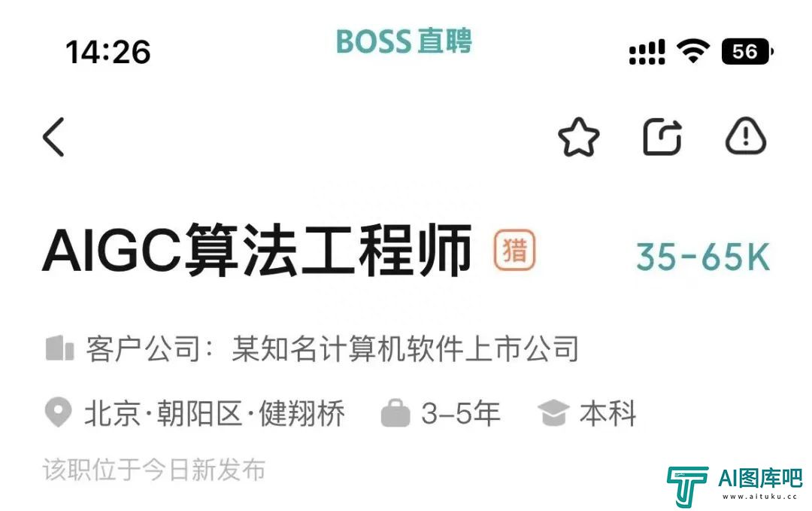Tap the battery indicator showing 56

[747, 51]
